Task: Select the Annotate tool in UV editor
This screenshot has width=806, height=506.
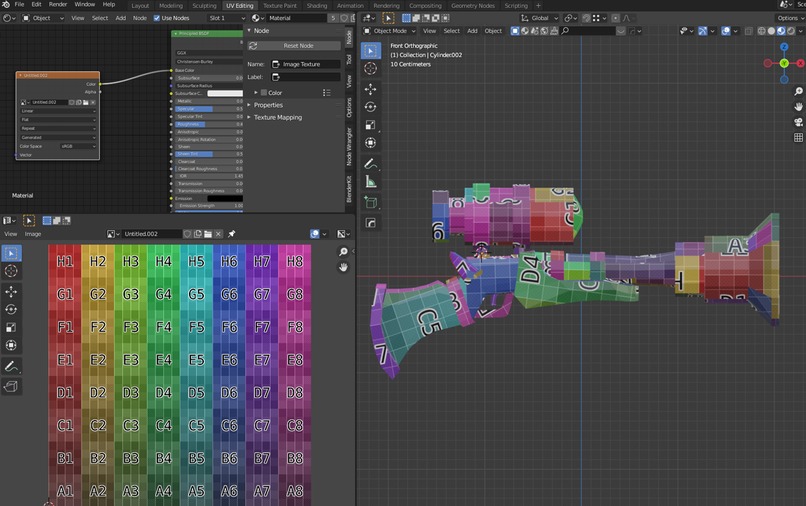Action: [11, 367]
